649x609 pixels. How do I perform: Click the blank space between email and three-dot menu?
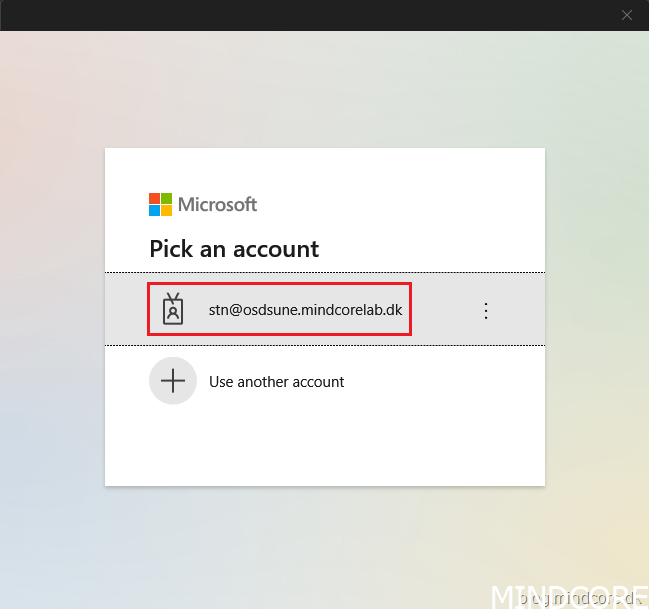tap(445, 310)
